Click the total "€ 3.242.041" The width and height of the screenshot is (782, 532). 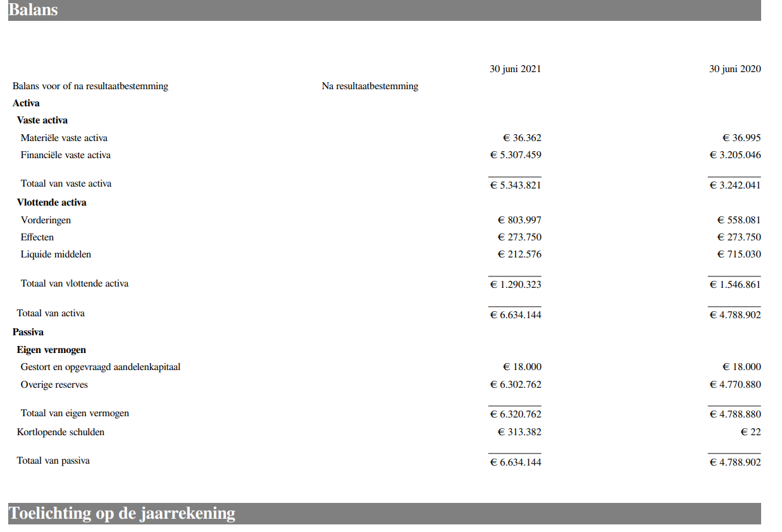[x=735, y=185]
